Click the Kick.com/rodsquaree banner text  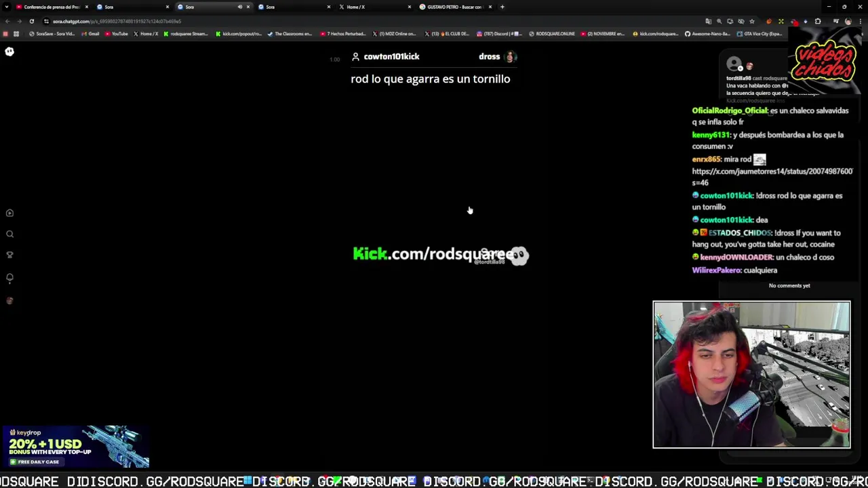(432, 254)
